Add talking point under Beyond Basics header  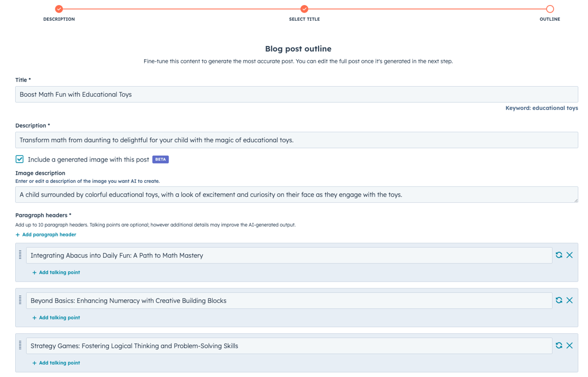56,318
